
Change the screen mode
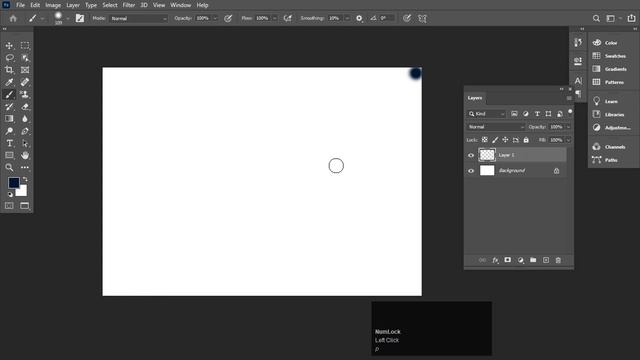pos(25,206)
